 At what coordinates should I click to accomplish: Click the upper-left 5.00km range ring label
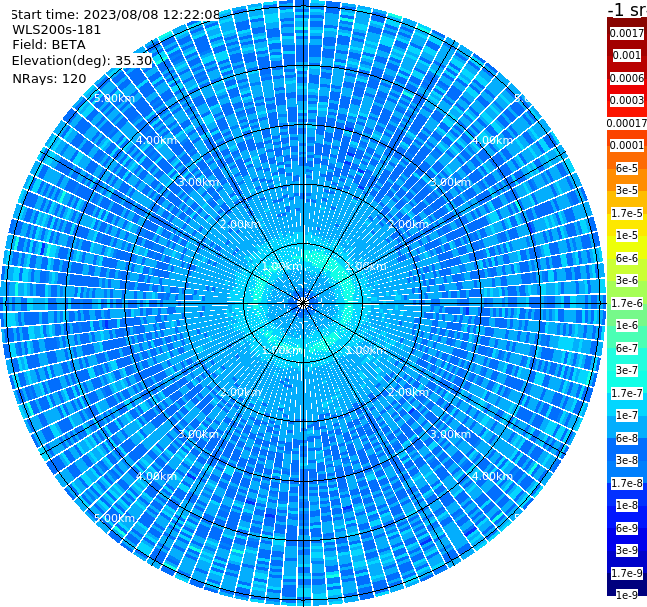(114, 98)
